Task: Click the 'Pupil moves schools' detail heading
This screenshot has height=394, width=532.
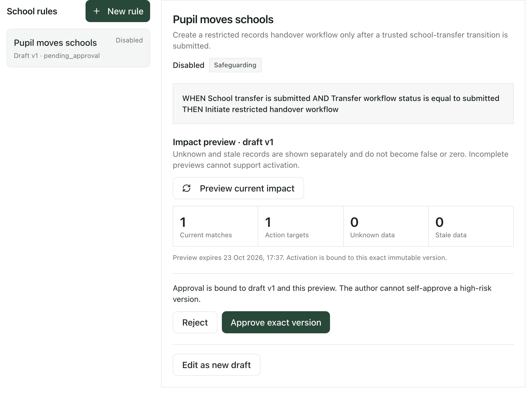Action: (x=223, y=20)
